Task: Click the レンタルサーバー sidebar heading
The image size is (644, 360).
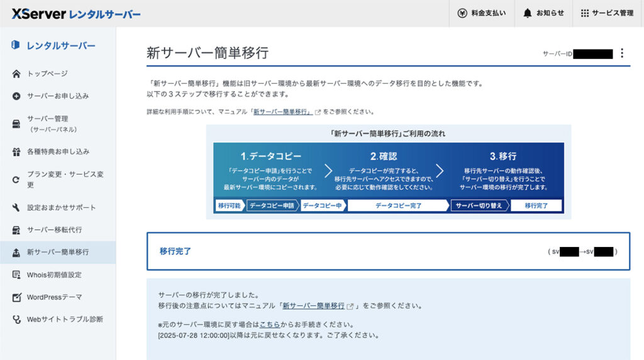Action: (x=61, y=46)
